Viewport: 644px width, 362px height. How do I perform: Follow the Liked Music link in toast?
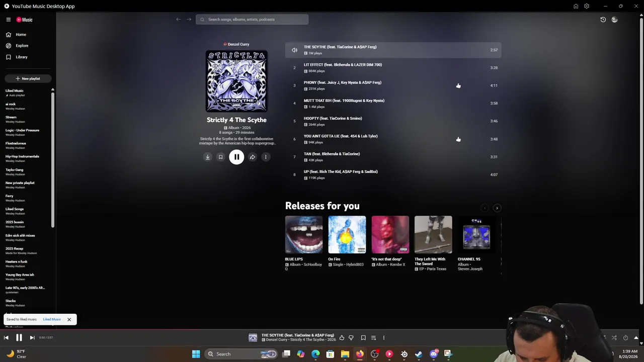(x=52, y=319)
